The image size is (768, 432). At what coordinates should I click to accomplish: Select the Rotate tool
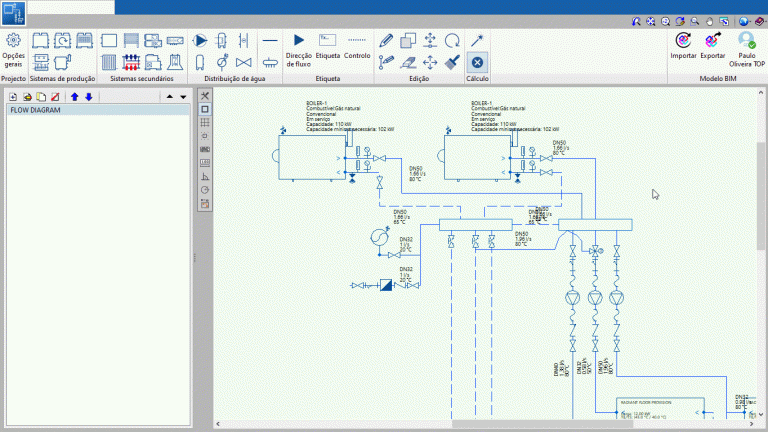coord(452,40)
